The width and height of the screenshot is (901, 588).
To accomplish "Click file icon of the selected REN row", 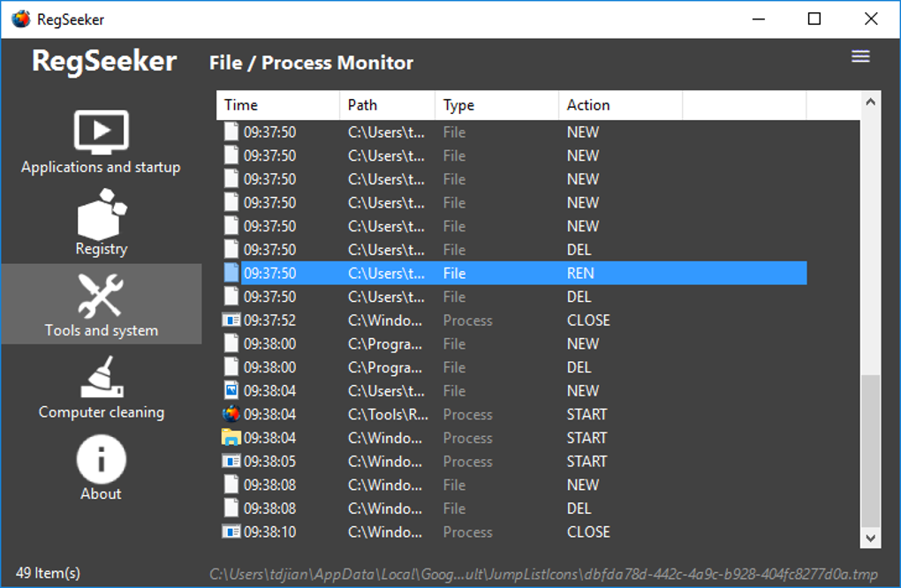I will (x=231, y=273).
